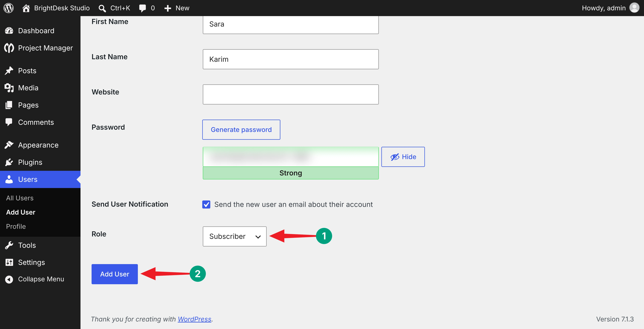
Task: Click the Last Name field containing Karim
Action: 291,59
